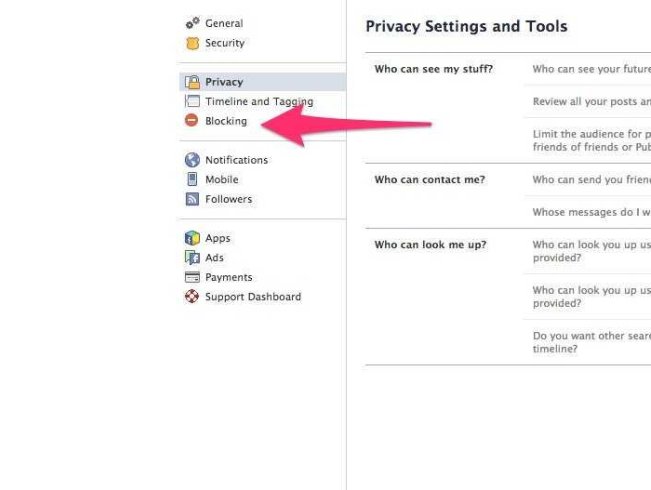This screenshot has height=490, width=651.
Task: Select the Blocking menu item
Action: (226, 121)
